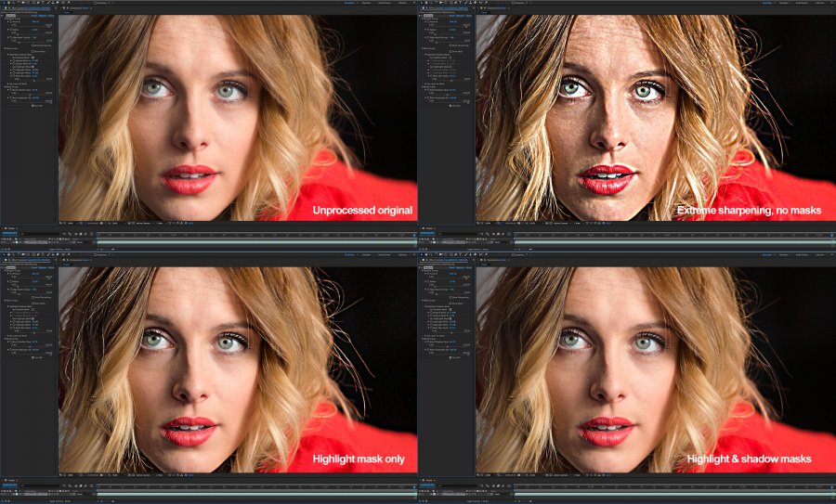Open Composition panel tab above unprocessed original
The height and width of the screenshot is (504, 836).
pos(79,8)
